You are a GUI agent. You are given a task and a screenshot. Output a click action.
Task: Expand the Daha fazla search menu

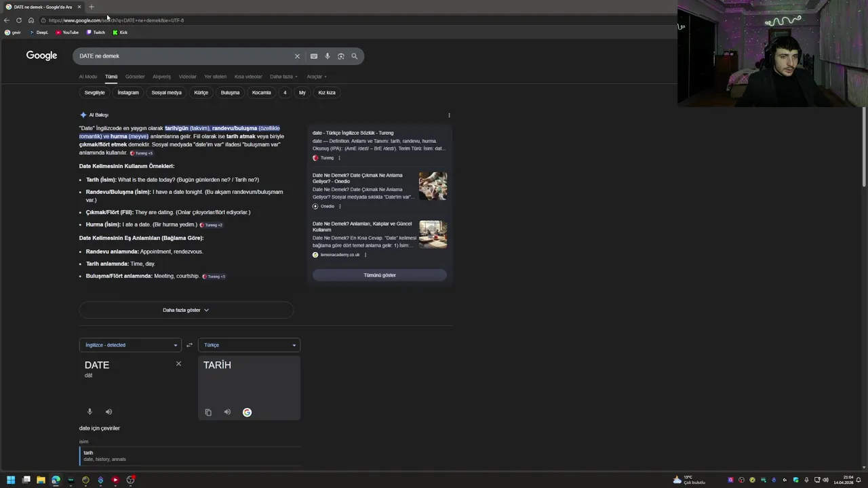coord(283,77)
